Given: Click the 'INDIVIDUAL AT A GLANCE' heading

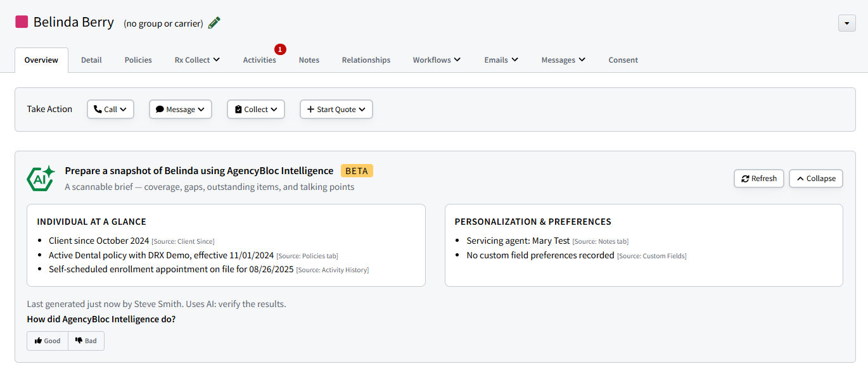Looking at the screenshot, I should tap(92, 222).
